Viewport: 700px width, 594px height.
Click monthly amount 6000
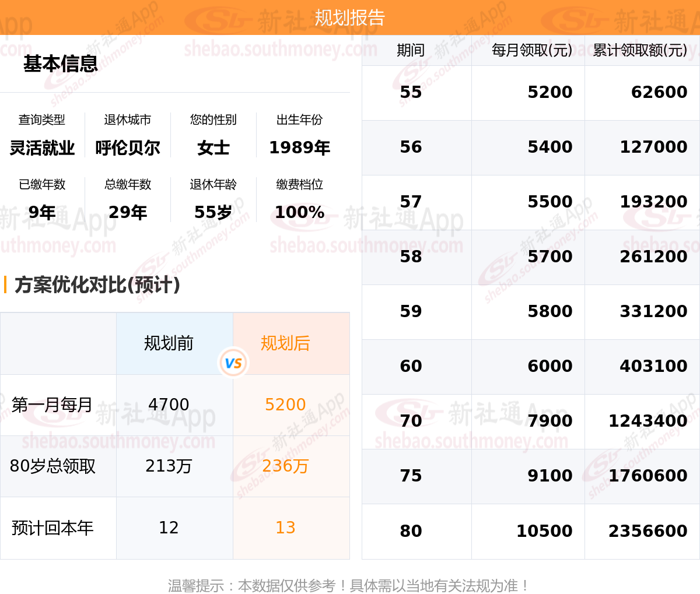(x=550, y=366)
